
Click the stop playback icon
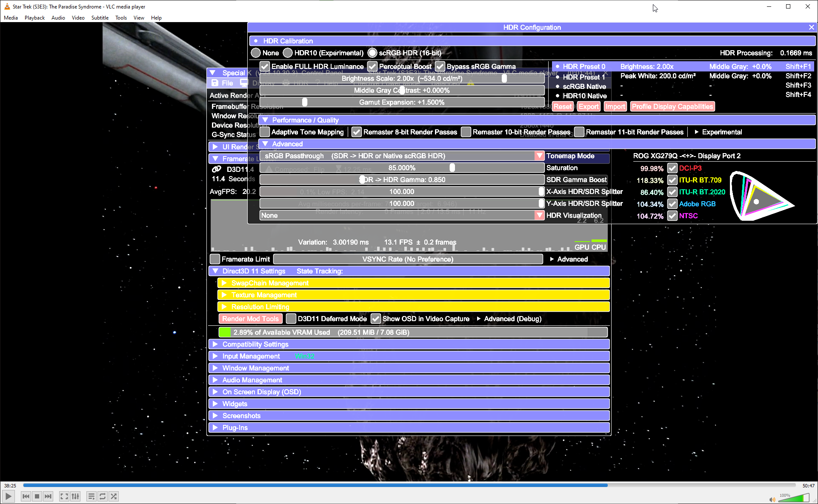tap(37, 496)
